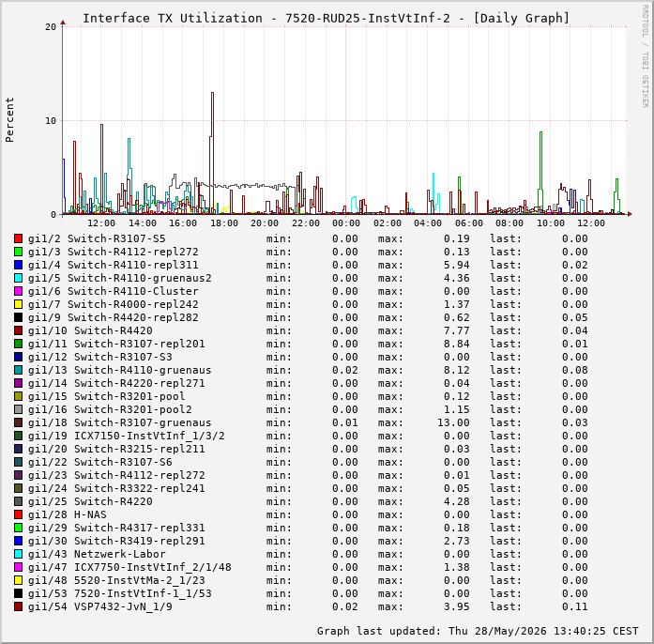The image size is (654, 644).
Task: Click the gray swatch for gi1/16 Switch-R3201-pool2
Action: (18, 409)
